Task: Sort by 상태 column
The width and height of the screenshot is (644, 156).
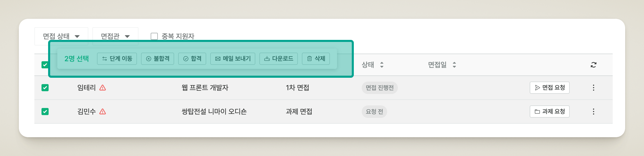Action: [372, 65]
